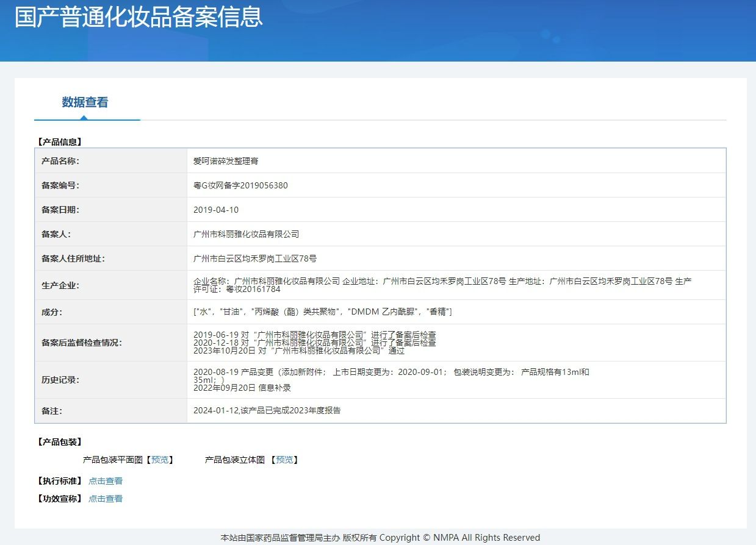The image size is (756, 545).
Task: Click the 2019-06-19 inspection record line
Action: [314, 335]
